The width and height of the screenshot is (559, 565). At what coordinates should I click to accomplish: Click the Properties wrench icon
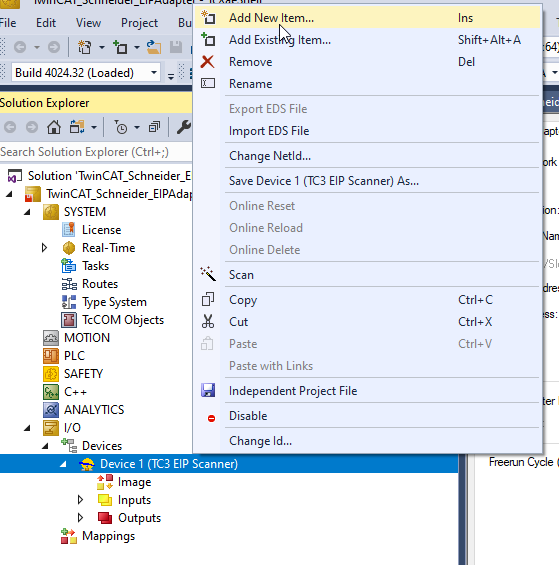183,127
